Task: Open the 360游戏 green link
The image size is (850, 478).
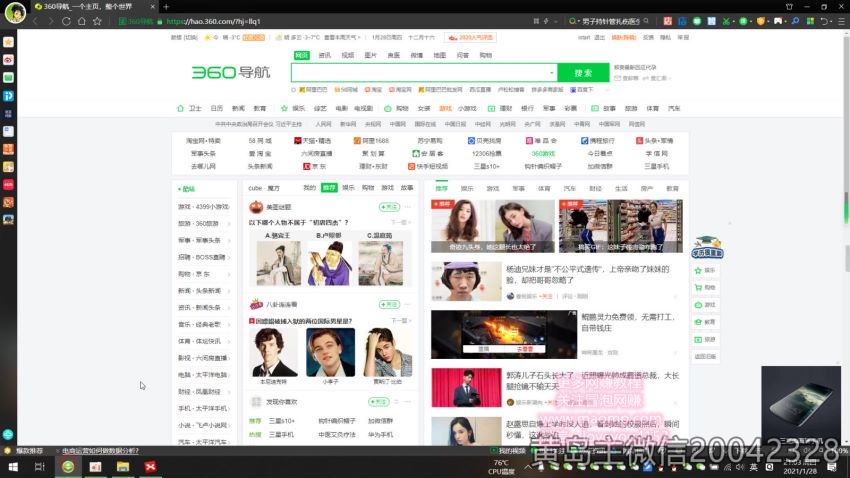Action: click(543, 154)
